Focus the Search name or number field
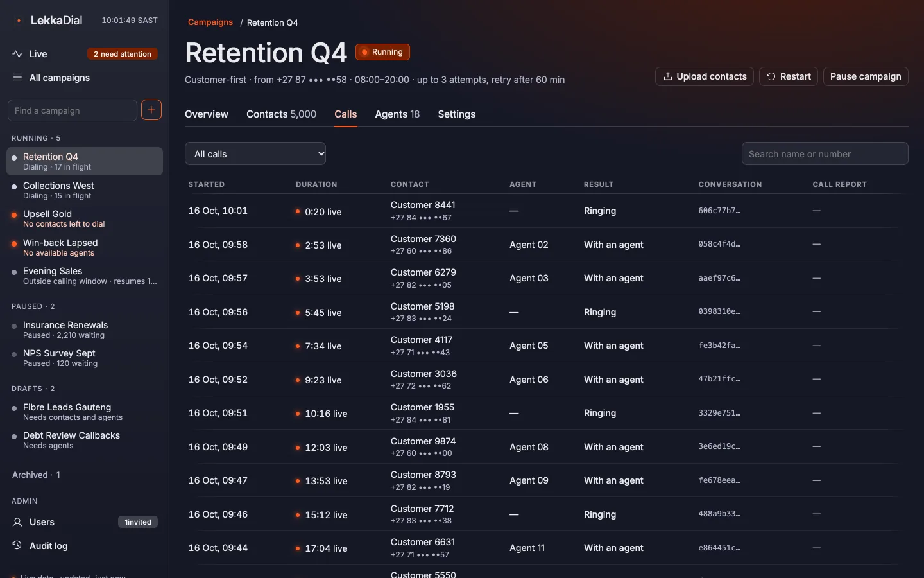The height and width of the screenshot is (578, 924). coord(825,153)
